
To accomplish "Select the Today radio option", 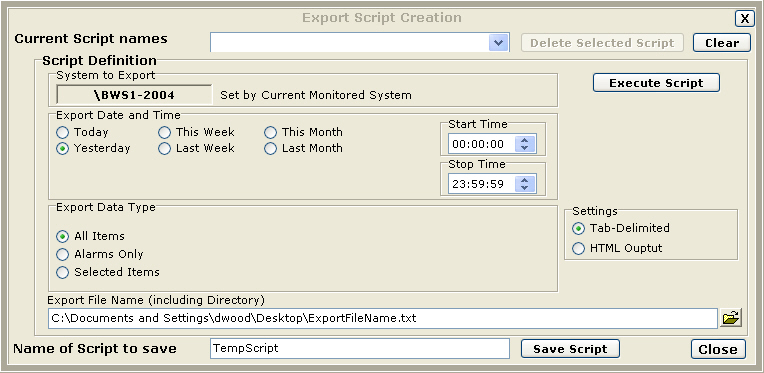I will (x=82, y=132).
